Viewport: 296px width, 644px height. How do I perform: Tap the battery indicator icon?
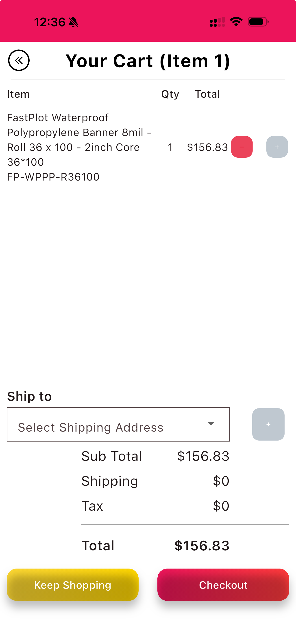tap(258, 22)
